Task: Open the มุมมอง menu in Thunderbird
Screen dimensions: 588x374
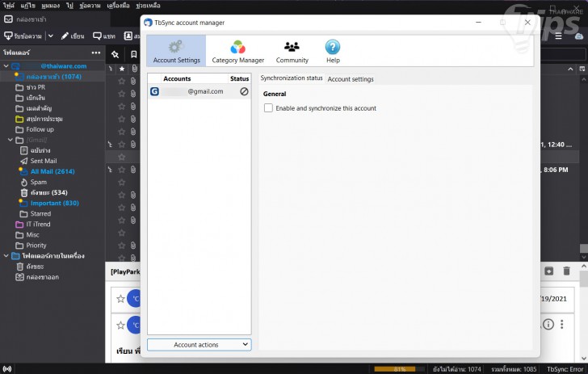Action: (51, 6)
